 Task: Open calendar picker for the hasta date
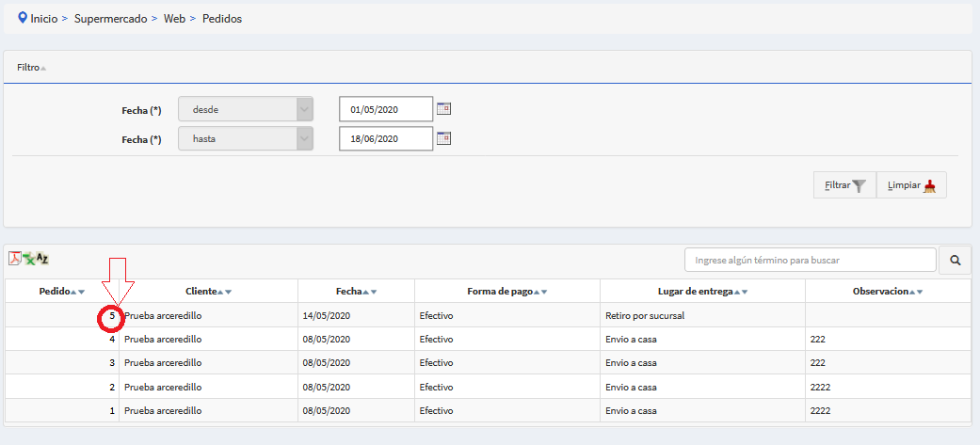(444, 138)
